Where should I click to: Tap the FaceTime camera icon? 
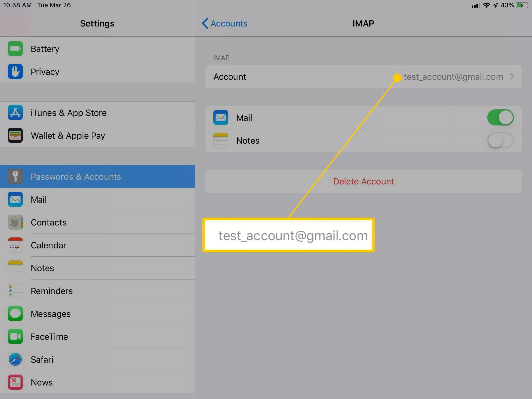(15, 336)
